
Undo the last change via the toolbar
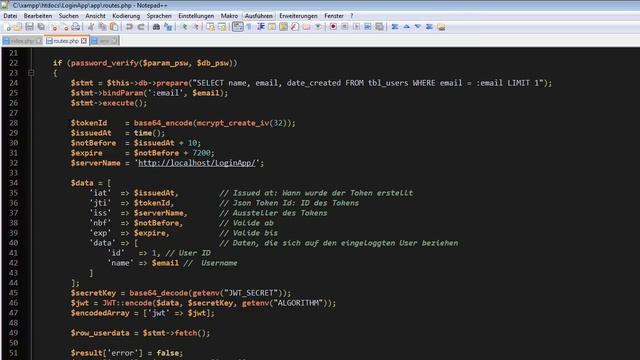coord(129,27)
